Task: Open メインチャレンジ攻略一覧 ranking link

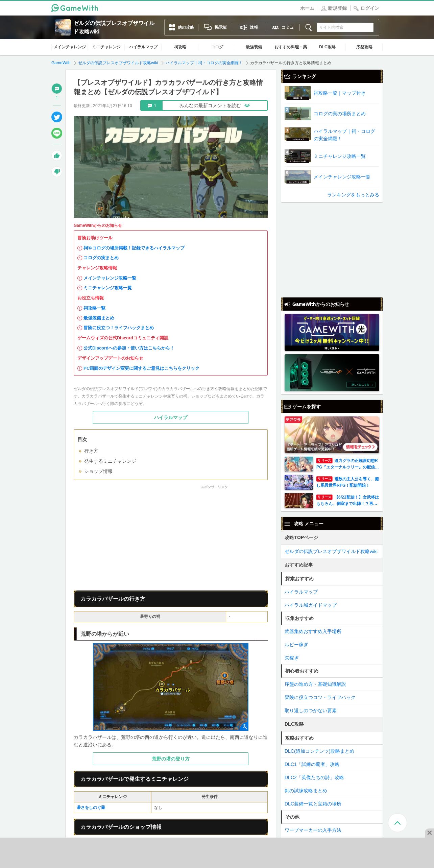Action: pos(342,177)
